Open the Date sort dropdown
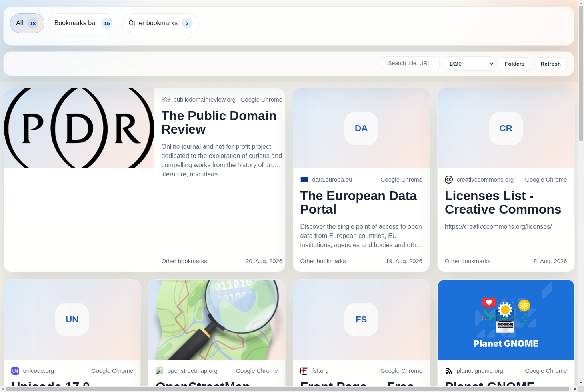 click(469, 64)
